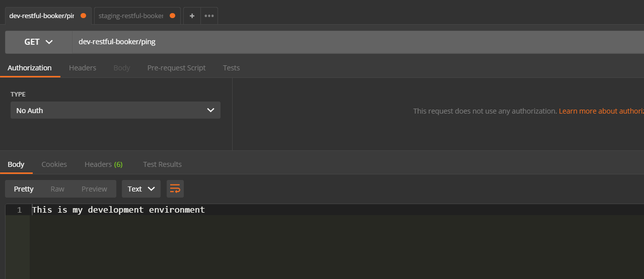
Task: View the response Headers (6) tab
Action: click(103, 164)
